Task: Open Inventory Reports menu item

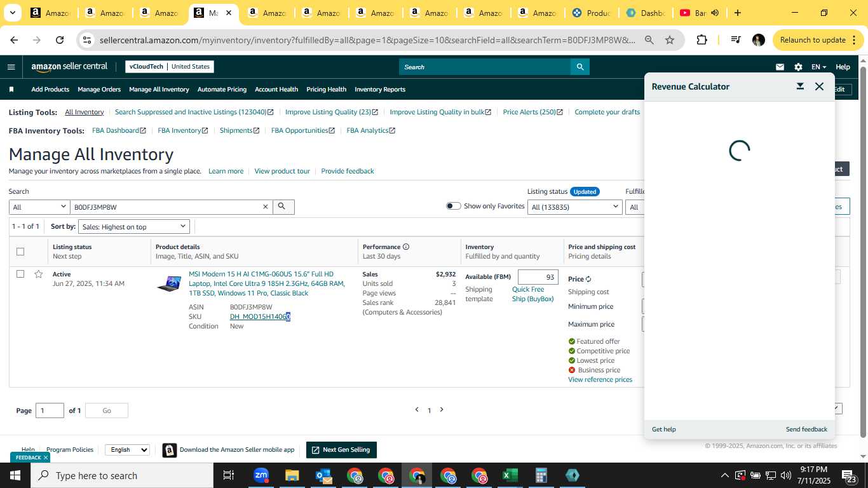Action: click(x=380, y=90)
